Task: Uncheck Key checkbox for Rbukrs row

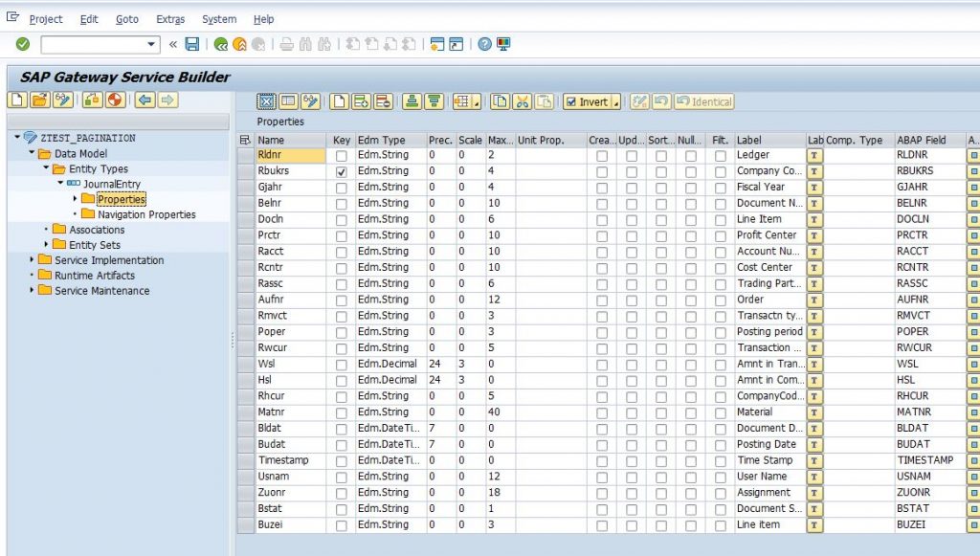Action: (342, 172)
